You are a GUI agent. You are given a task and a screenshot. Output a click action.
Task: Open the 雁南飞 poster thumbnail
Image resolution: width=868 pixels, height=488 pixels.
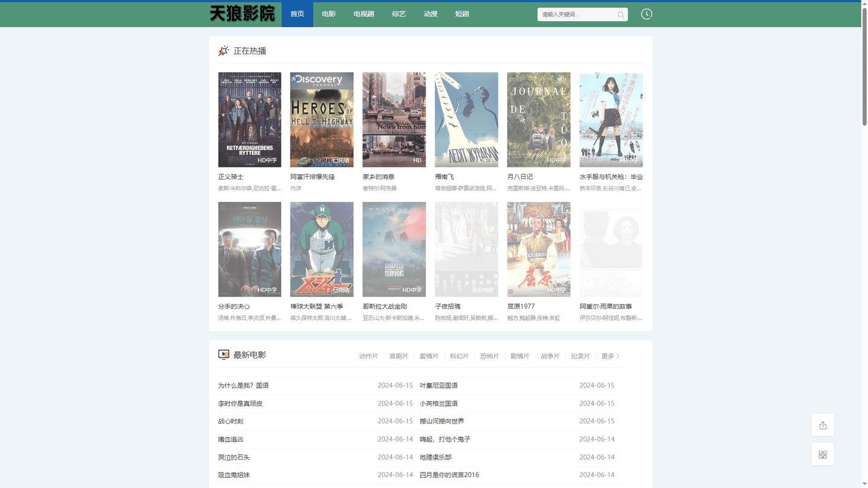click(x=467, y=120)
